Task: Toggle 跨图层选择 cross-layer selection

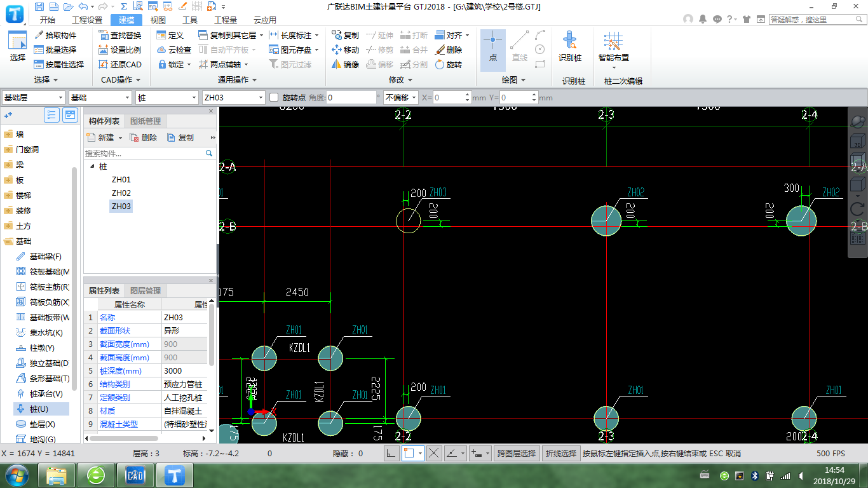Action: click(517, 453)
